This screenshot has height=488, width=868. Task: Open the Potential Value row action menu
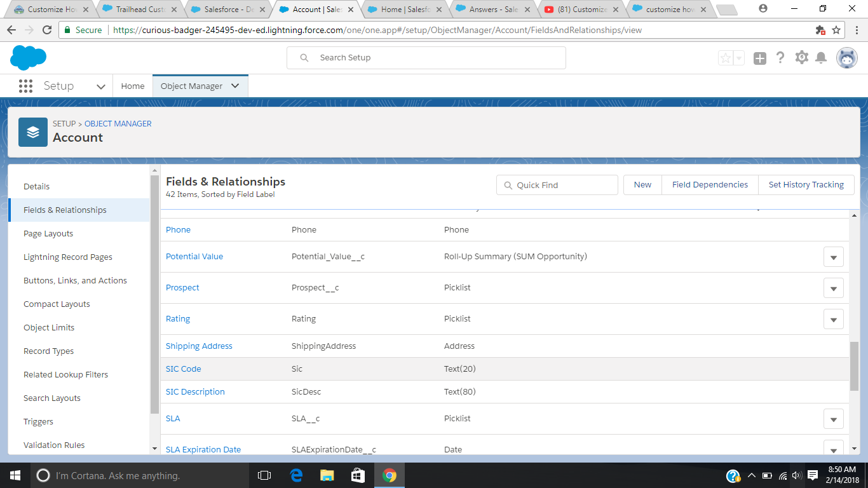[x=833, y=257]
